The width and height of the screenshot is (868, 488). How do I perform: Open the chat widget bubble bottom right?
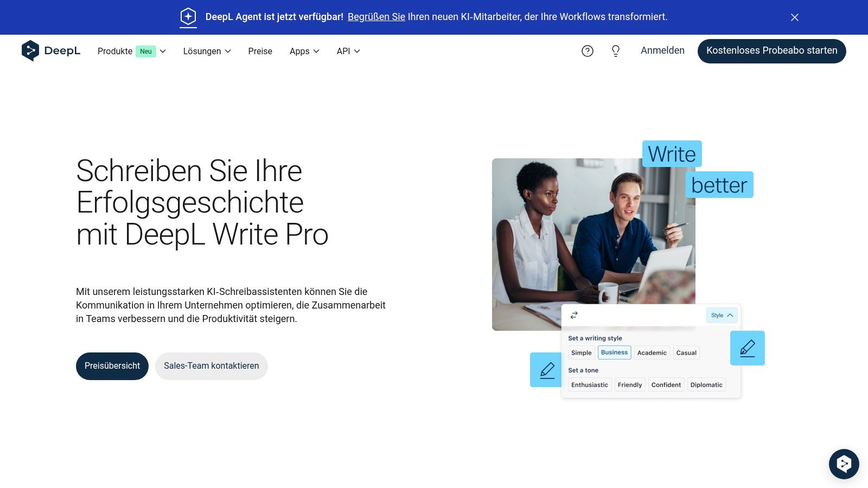point(844,464)
